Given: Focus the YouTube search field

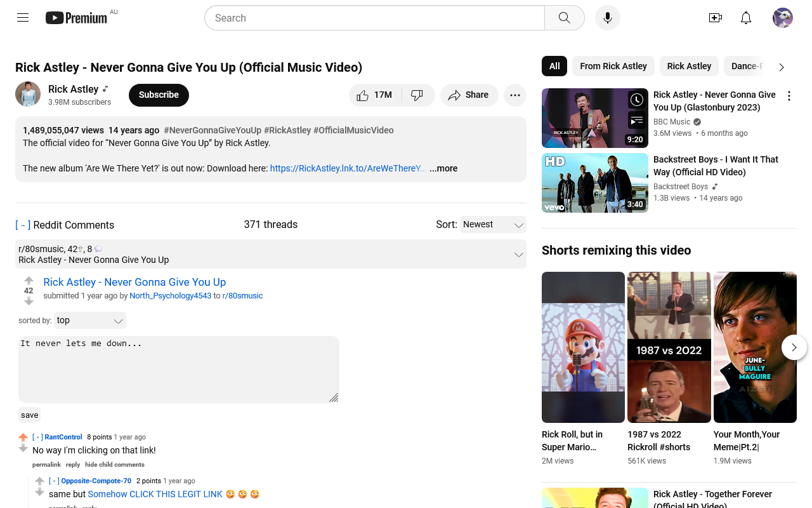Looking at the screenshot, I should point(374,18).
